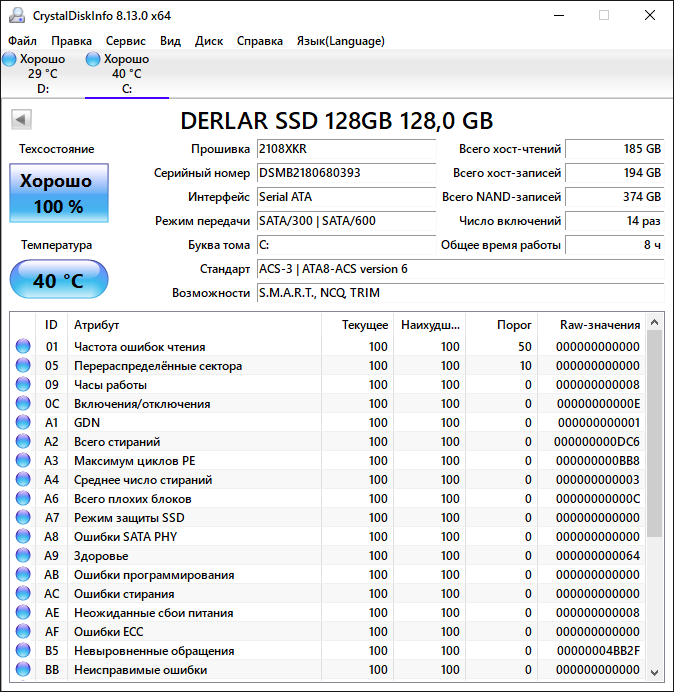Open the Диск menu

[209, 41]
